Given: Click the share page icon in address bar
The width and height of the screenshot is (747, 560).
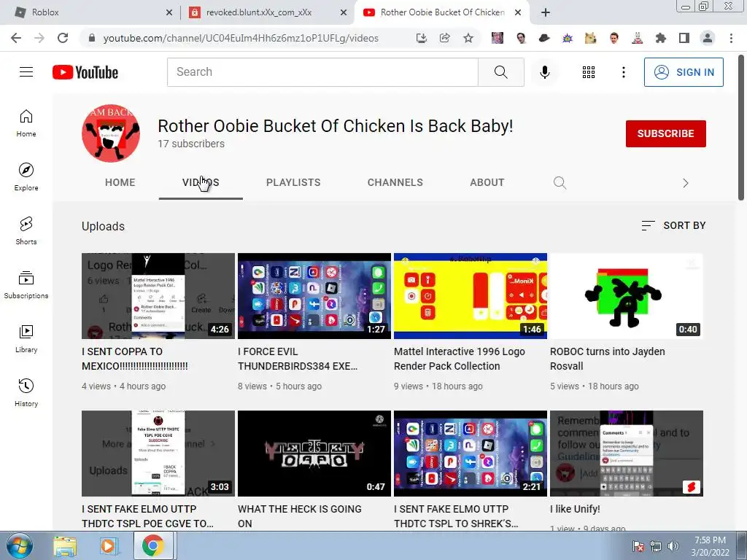Looking at the screenshot, I should (445, 38).
